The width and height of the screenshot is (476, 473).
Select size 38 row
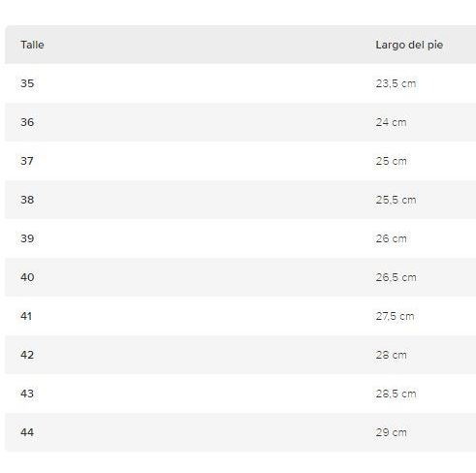[240, 200]
